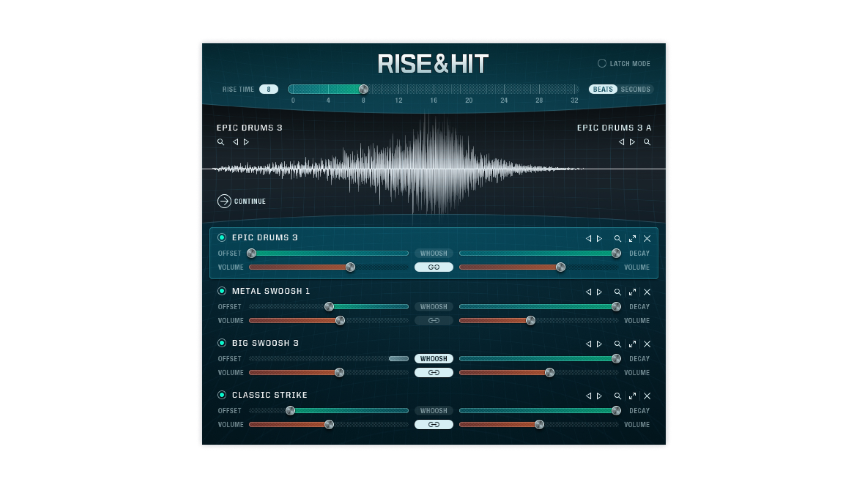Disable the Epic Drums 3 layer power toggle
Screen dimensions: 868x488
click(222, 238)
